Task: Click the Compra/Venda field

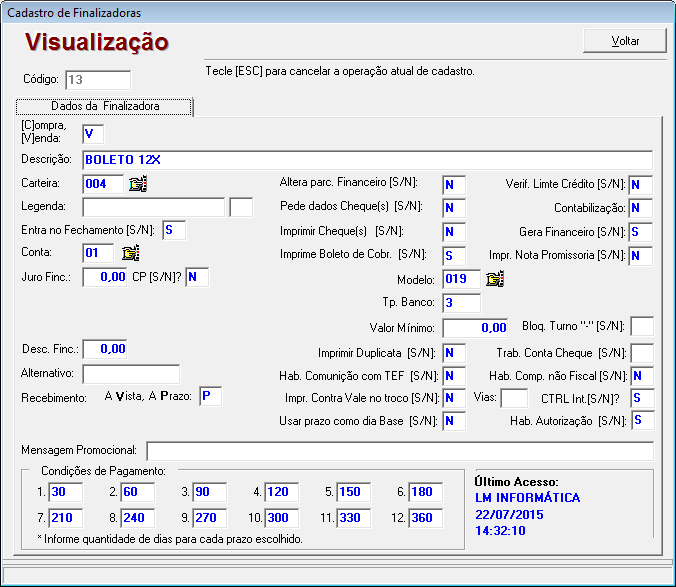Action: (x=93, y=133)
